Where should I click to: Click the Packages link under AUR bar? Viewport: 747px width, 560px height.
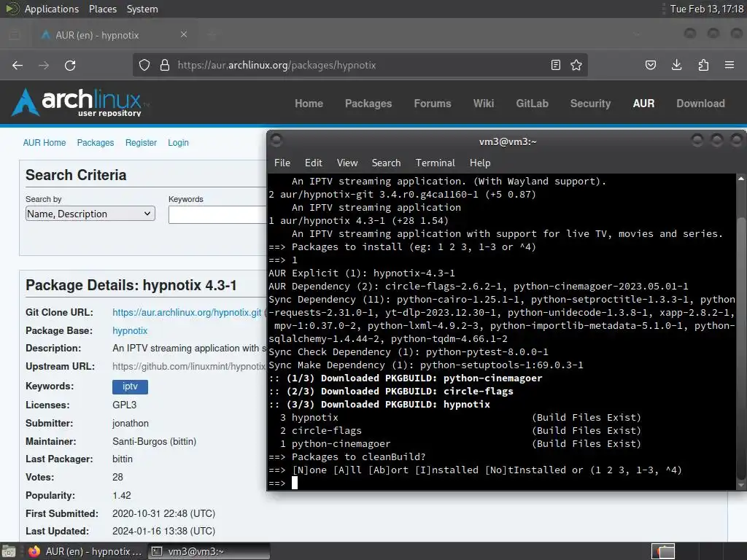pyautogui.click(x=96, y=142)
